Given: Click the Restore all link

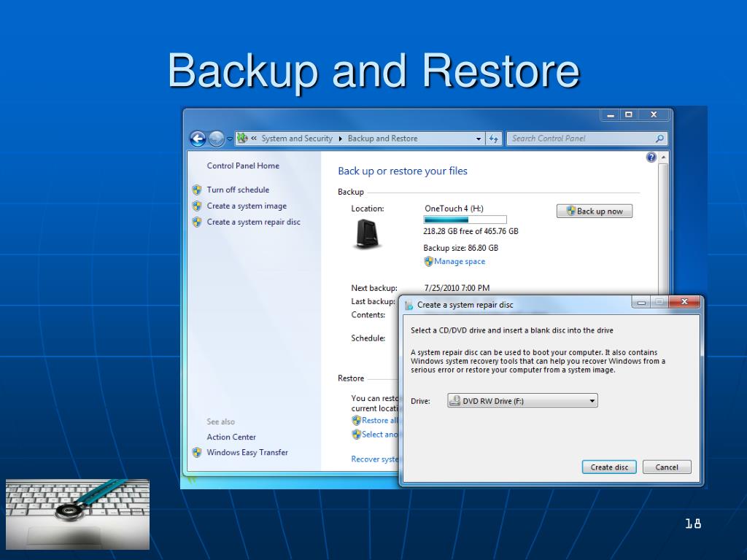Looking at the screenshot, I should tap(379, 421).
